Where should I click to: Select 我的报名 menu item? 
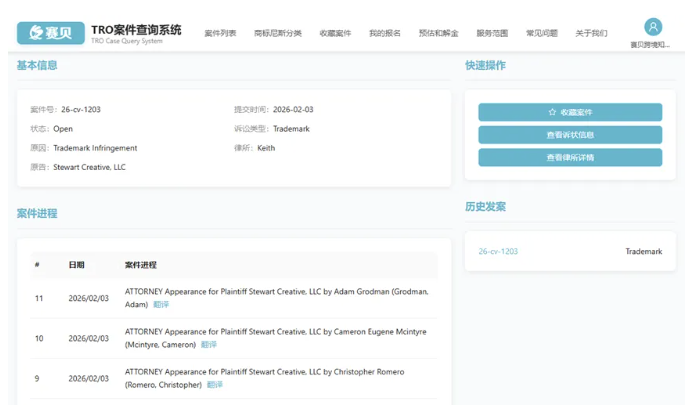coord(384,34)
